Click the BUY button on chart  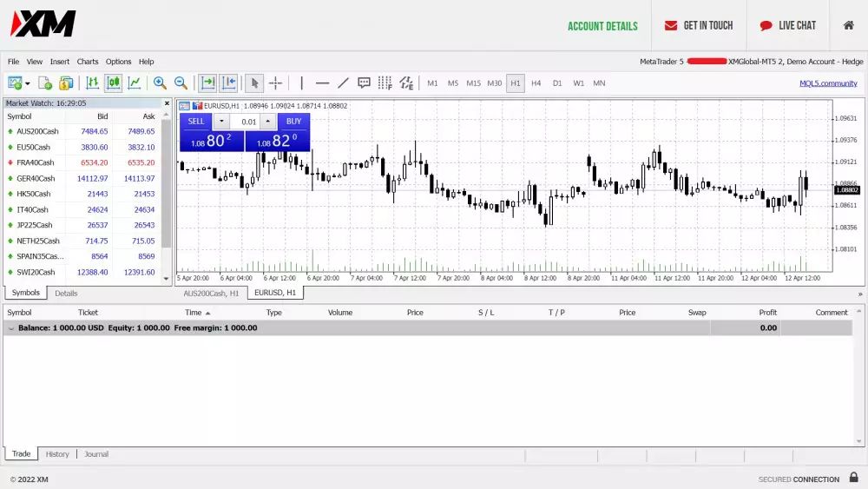coord(293,122)
